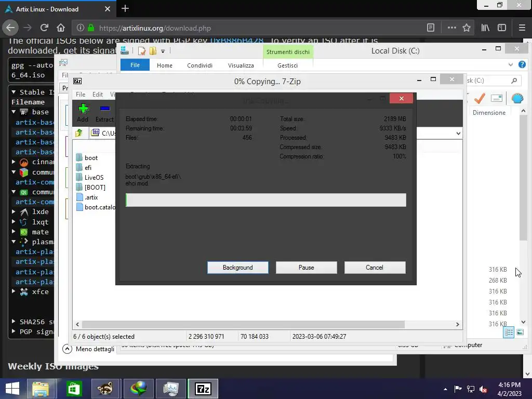Reload the Artix download page

44,28
